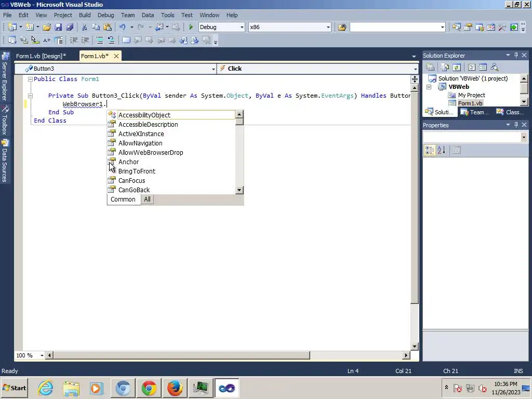532x399 pixels.
Task: Switch to the Team Explorer tab
Action: click(474, 112)
